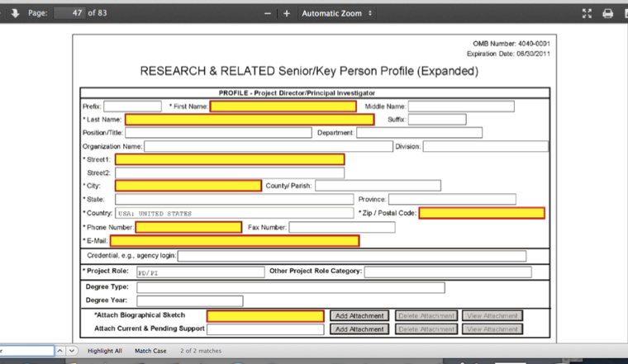Screen dimensions: 628x364
Task: Open the Automatic Zoom dropdown
Action: [x=336, y=14]
